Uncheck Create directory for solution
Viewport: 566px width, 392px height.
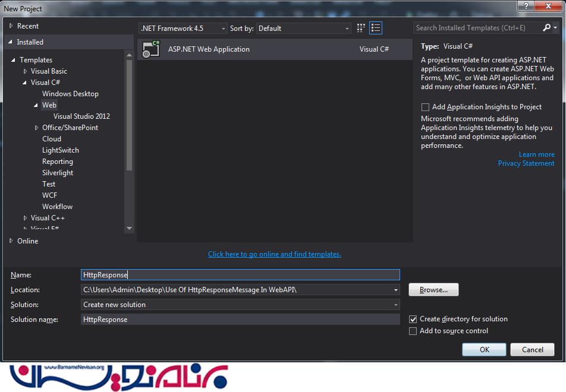(x=413, y=319)
